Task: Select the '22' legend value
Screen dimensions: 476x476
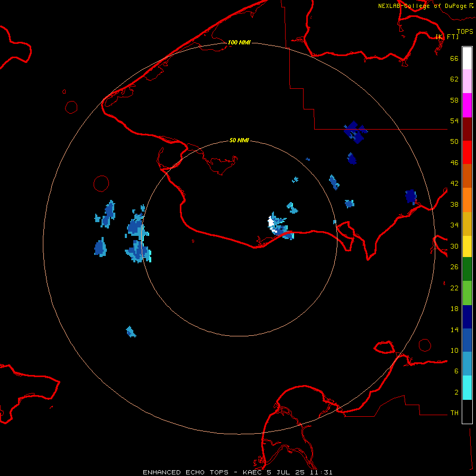Action: tap(454, 288)
